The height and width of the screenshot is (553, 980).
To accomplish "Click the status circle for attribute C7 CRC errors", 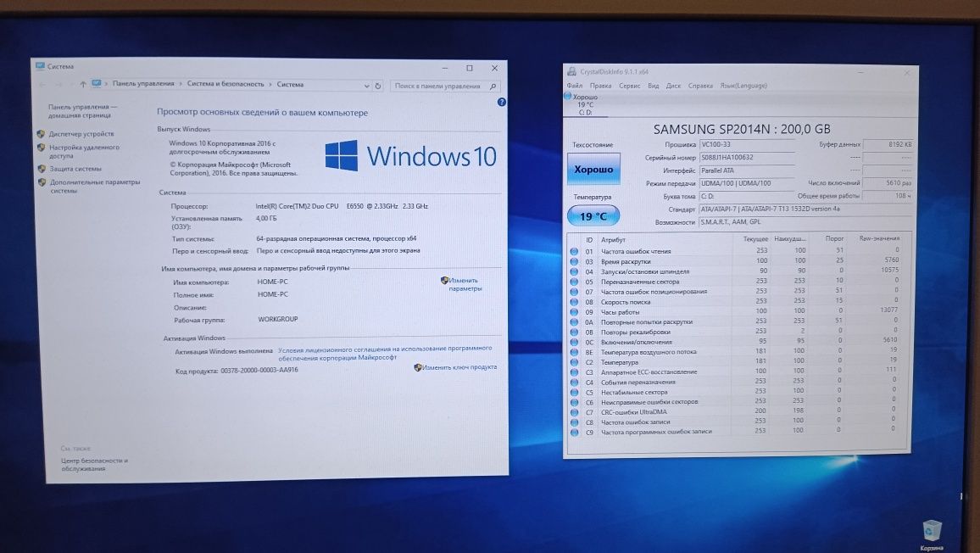I will 574,411.
